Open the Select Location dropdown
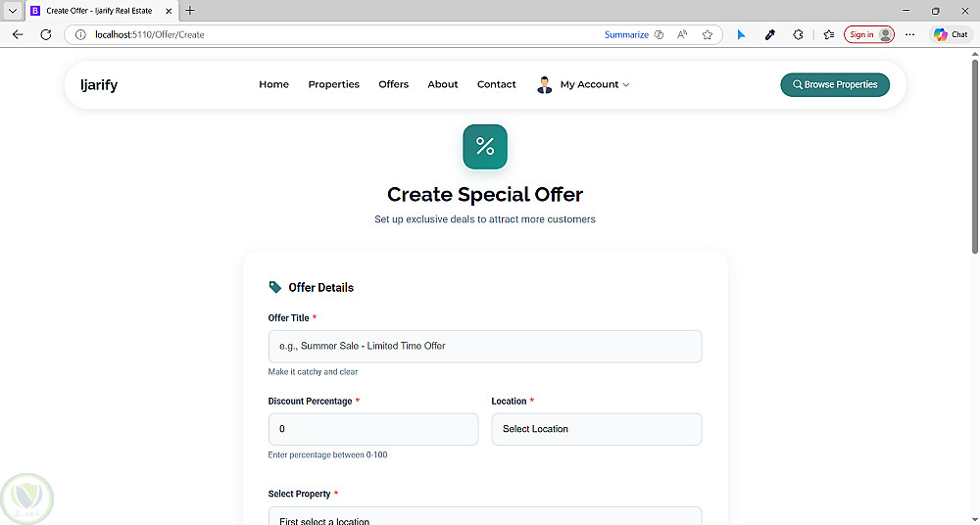 point(596,429)
